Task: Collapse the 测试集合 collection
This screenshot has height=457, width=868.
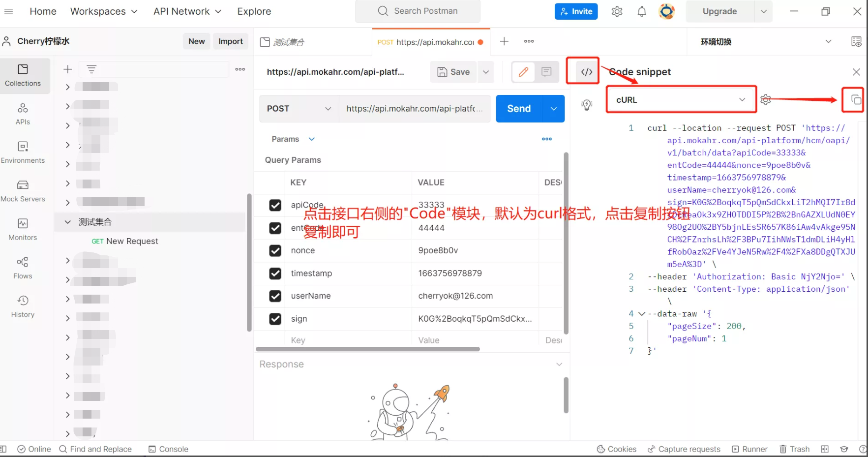Action: tap(68, 222)
